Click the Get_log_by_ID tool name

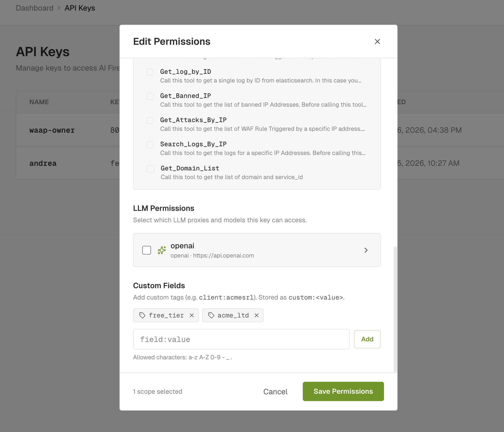click(x=185, y=72)
